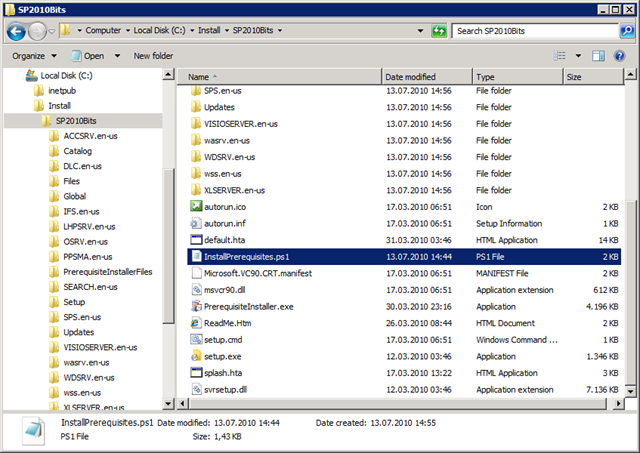
Task: Click the Setup folder icon in tree
Action: pos(53,302)
